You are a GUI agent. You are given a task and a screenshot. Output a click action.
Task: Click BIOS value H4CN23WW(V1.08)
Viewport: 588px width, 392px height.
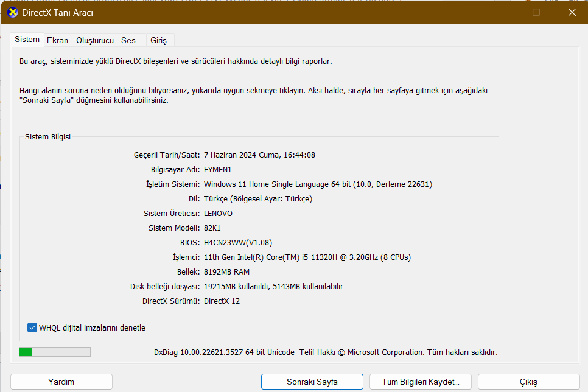[238, 243]
